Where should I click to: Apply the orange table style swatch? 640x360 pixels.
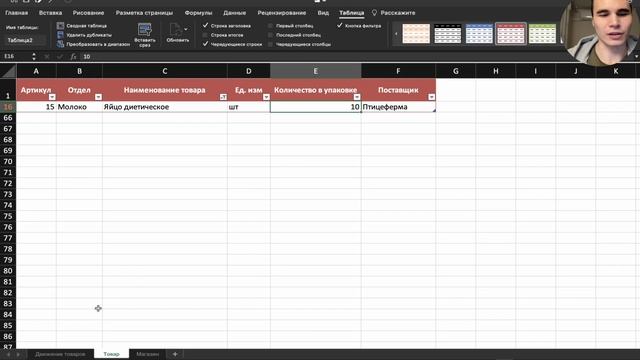pos(416,33)
